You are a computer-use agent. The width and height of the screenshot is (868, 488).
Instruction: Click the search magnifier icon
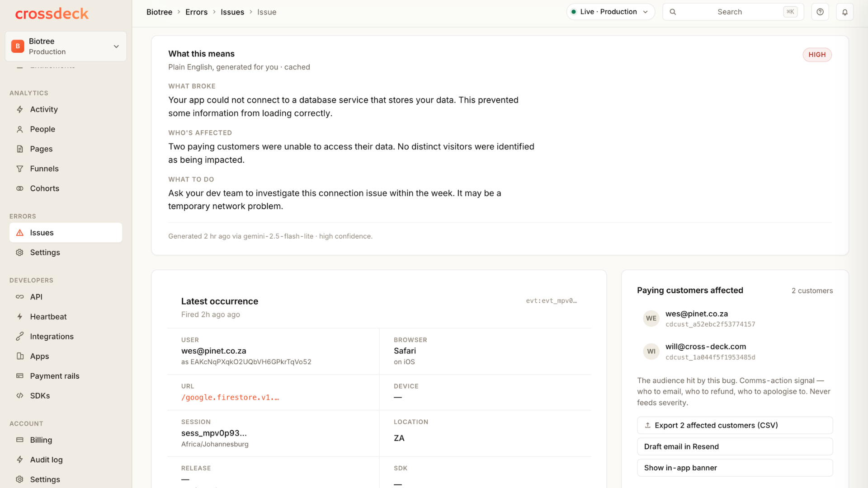(x=673, y=12)
